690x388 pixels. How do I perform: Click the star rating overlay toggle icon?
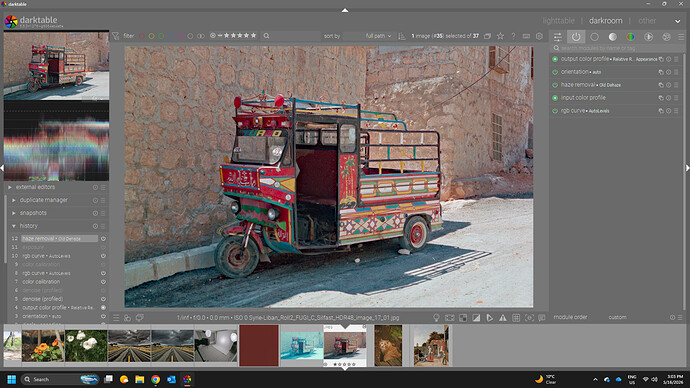click(500, 36)
